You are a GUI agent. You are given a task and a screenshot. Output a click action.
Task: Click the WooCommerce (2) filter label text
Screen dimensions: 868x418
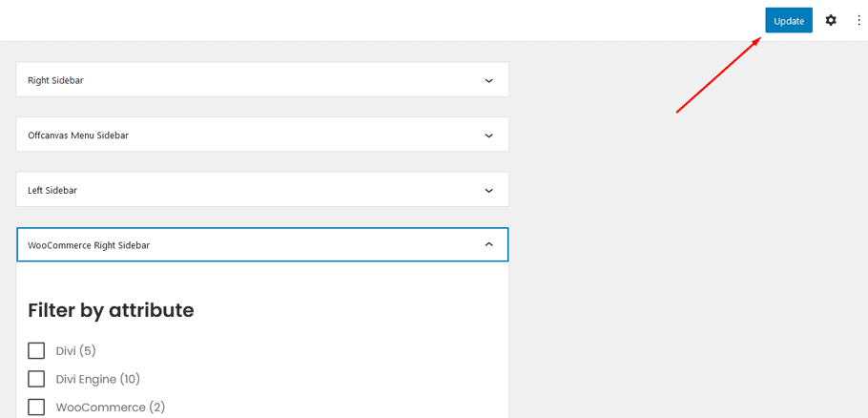(x=111, y=408)
